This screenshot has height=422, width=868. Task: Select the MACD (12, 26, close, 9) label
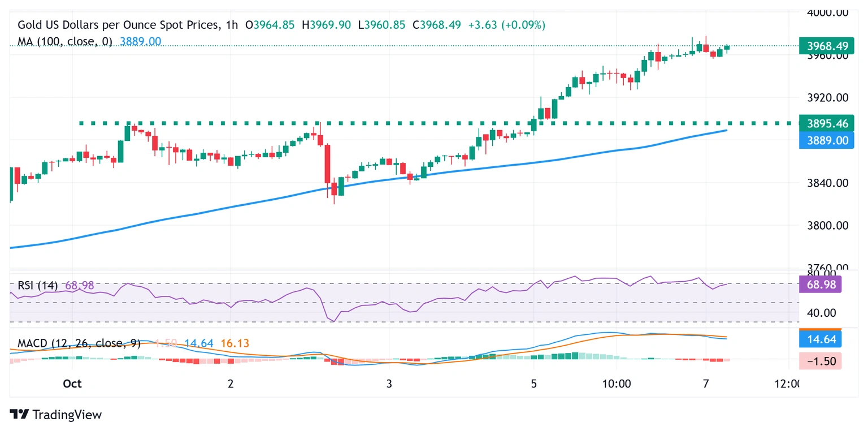[80, 343]
